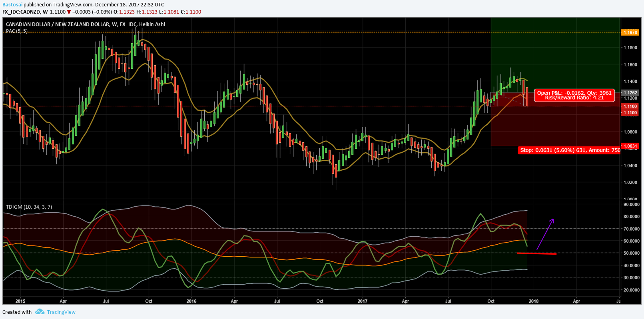Click the 2015 time axis label
This screenshot has width=644, height=319.
click(20, 301)
